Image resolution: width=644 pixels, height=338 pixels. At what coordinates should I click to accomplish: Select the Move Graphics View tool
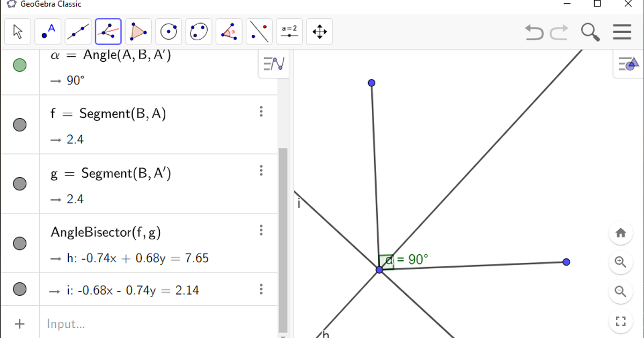click(319, 32)
